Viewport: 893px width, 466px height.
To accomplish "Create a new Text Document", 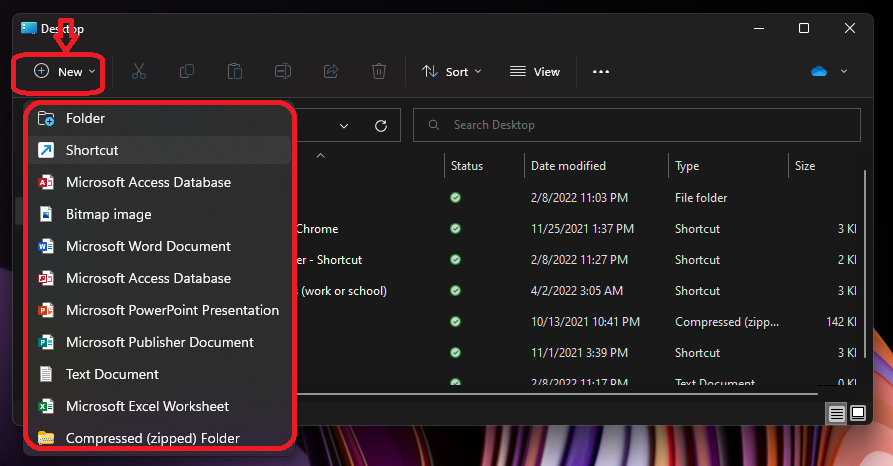I will [160, 374].
